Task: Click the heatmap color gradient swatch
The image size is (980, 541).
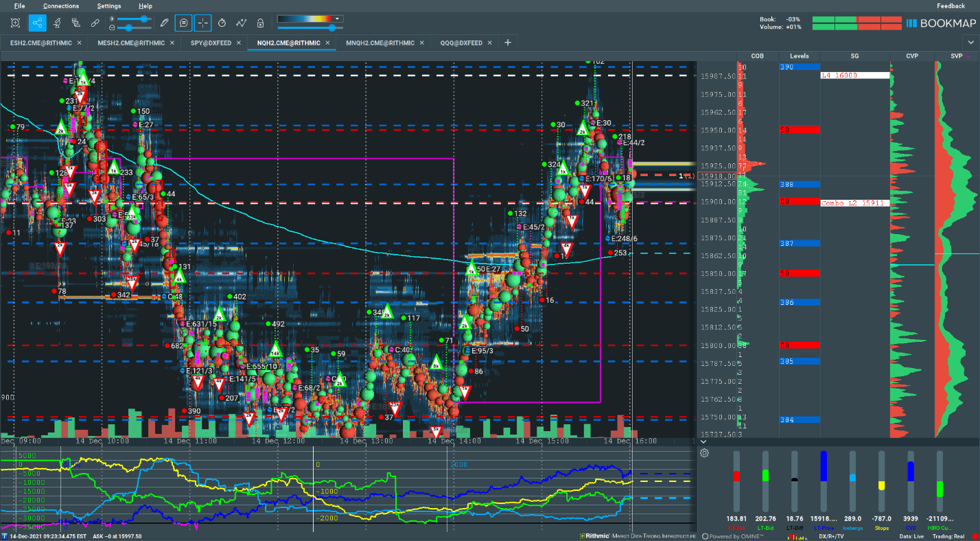Action: (305, 19)
